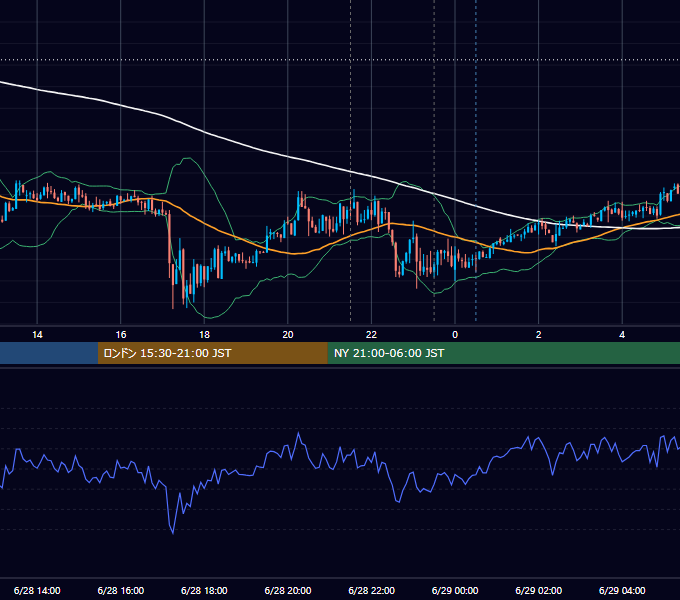Select the 20 hour label on time axis
This screenshot has height=600, width=680.
(288, 335)
